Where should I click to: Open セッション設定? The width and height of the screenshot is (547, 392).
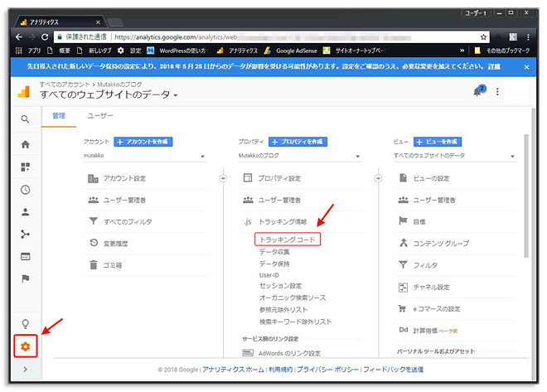tap(280, 286)
